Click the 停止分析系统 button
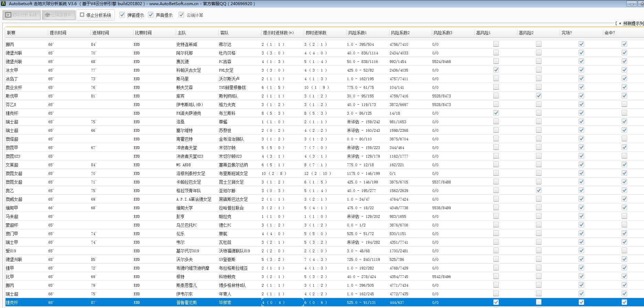The height and width of the screenshot is (308, 644). click(x=95, y=15)
